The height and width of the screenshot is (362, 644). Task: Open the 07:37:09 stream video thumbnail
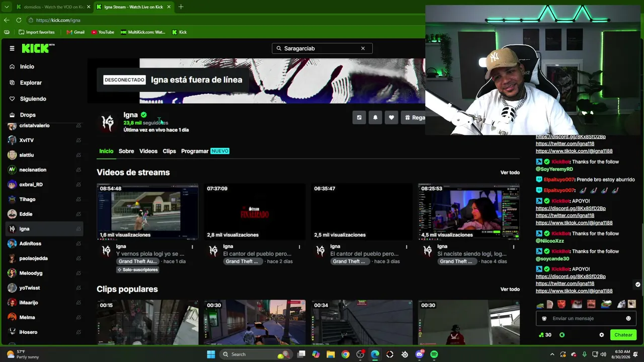pyautogui.click(x=255, y=212)
